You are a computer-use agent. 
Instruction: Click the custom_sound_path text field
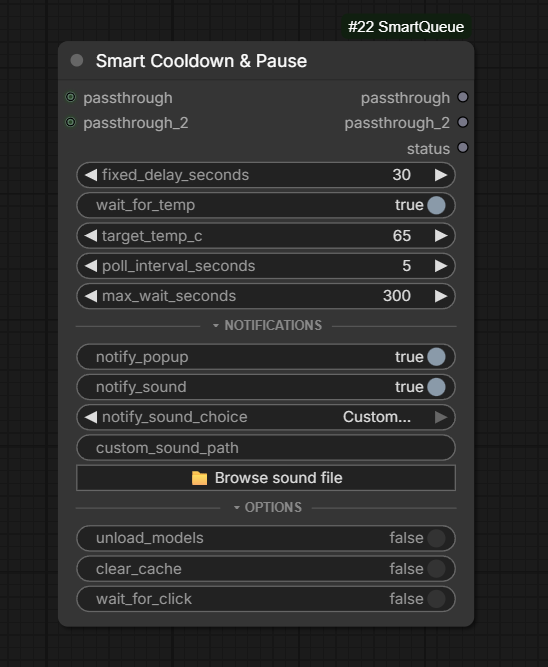click(266, 448)
